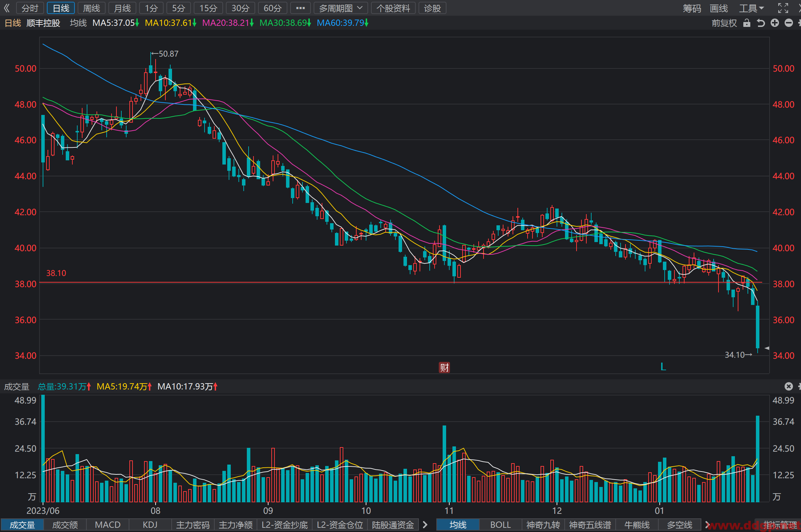
Task: Open the 多周期图 dropdown
Action: 341,8
